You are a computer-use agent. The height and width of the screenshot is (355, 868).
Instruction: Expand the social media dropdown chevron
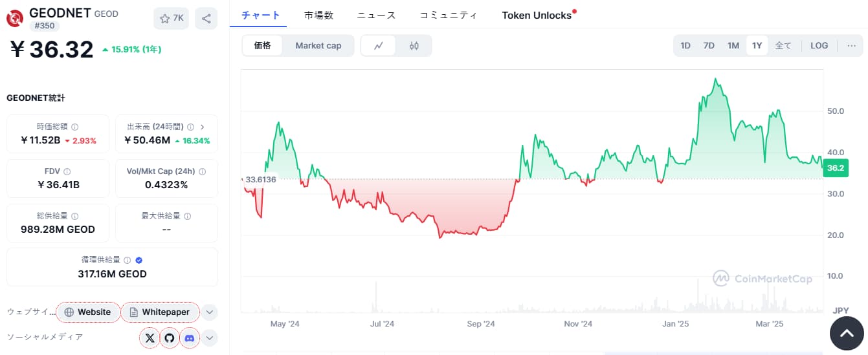pos(209,338)
